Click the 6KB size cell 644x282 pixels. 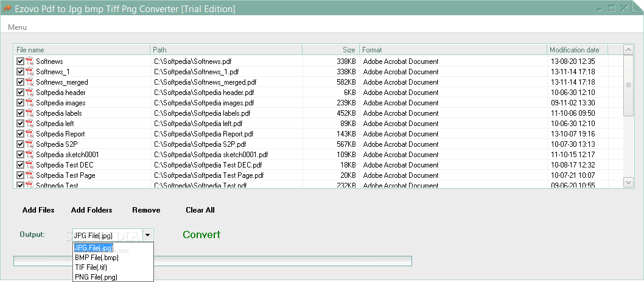click(349, 93)
